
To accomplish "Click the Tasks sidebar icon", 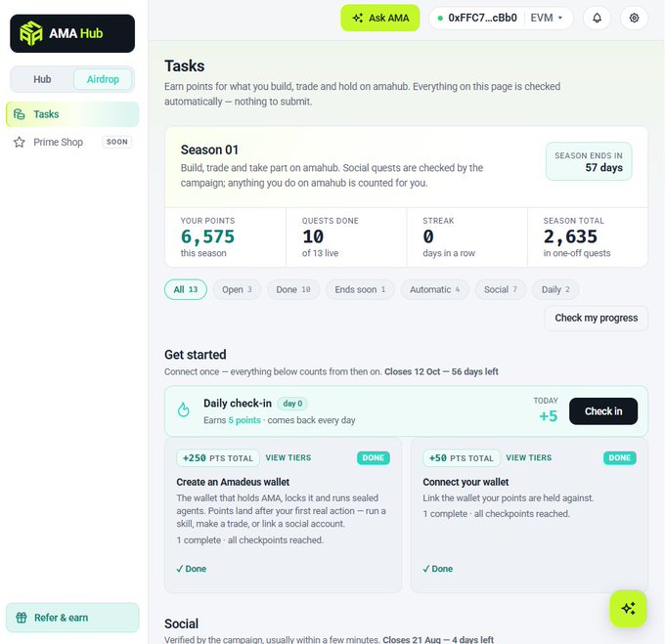I will 20,114.
